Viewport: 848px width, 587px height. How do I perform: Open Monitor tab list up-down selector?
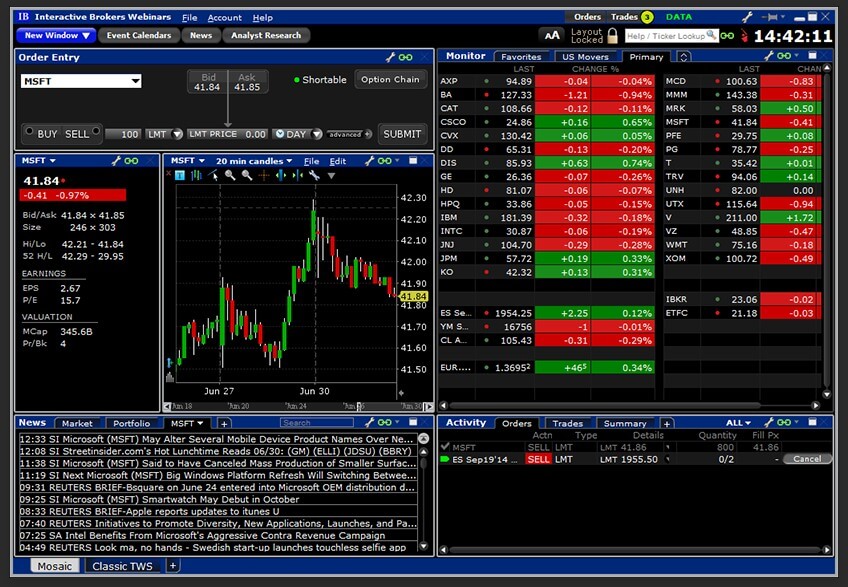684,57
